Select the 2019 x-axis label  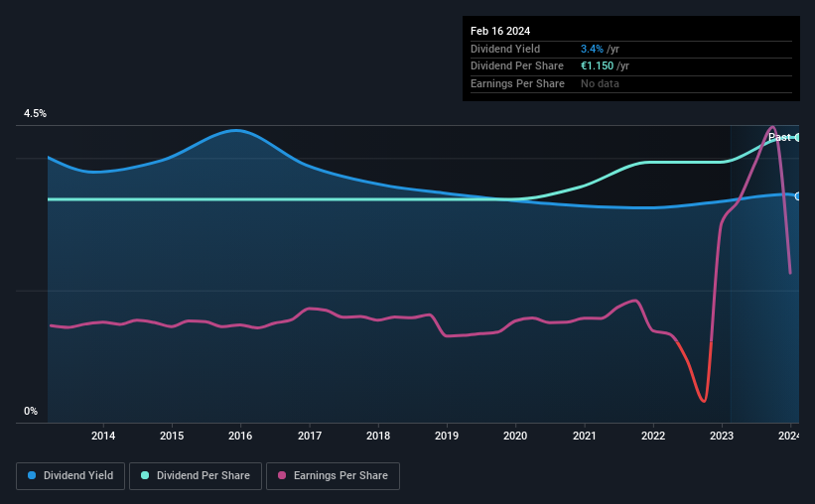447,436
